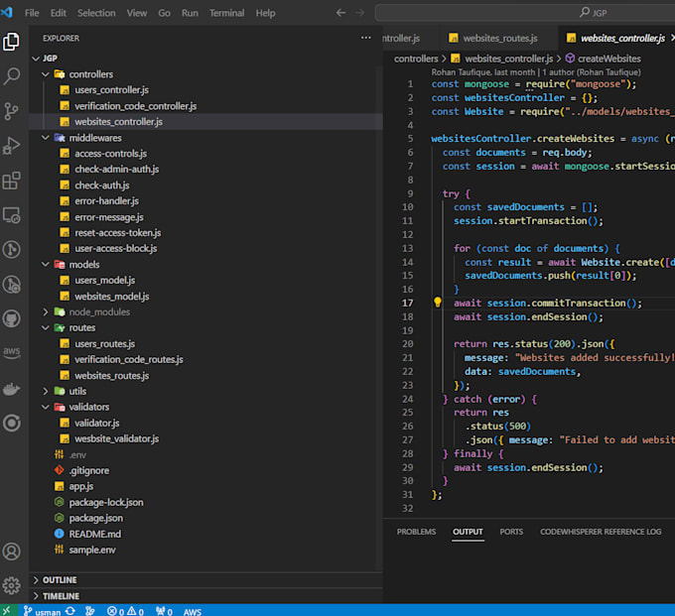This screenshot has height=616, width=675.
Task: Open the Run menu
Action: pos(190,13)
